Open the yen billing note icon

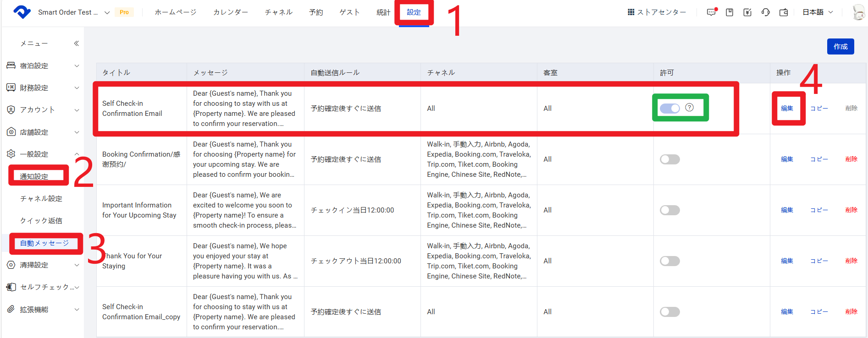point(747,12)
